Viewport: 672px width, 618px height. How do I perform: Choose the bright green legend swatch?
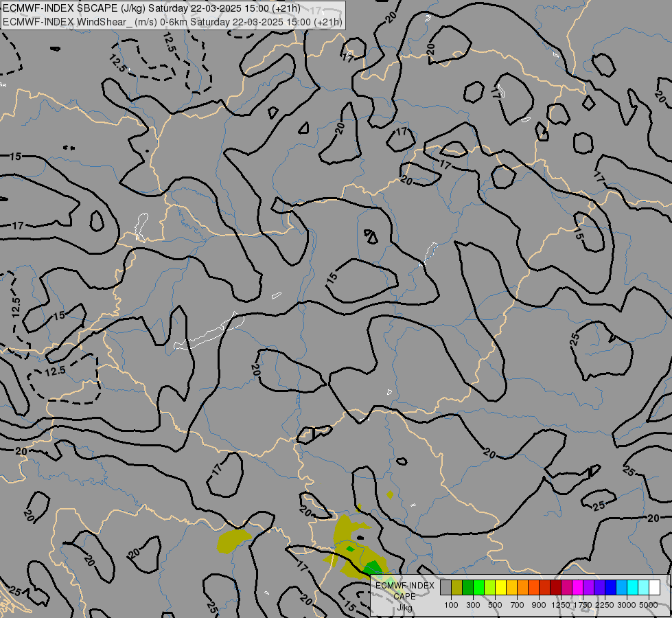[x=478, y=588]
